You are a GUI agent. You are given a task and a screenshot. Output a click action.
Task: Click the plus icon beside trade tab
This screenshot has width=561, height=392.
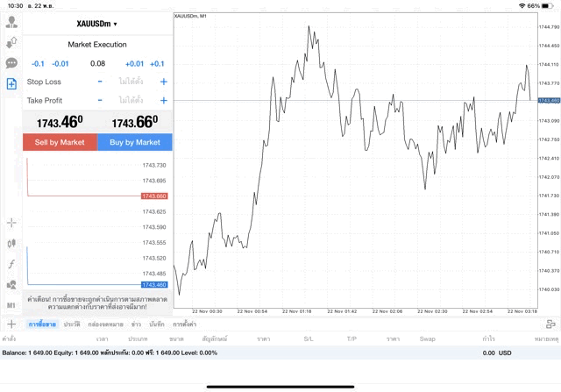coord(11,324)
